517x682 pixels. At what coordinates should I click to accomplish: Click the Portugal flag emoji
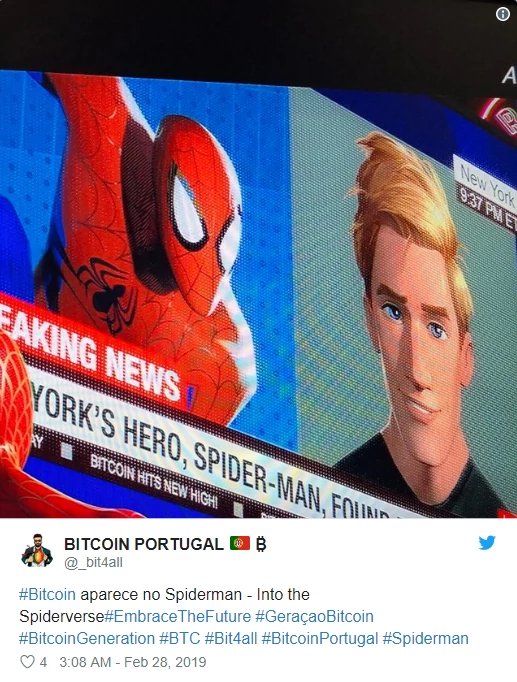[x=240, y=543]
